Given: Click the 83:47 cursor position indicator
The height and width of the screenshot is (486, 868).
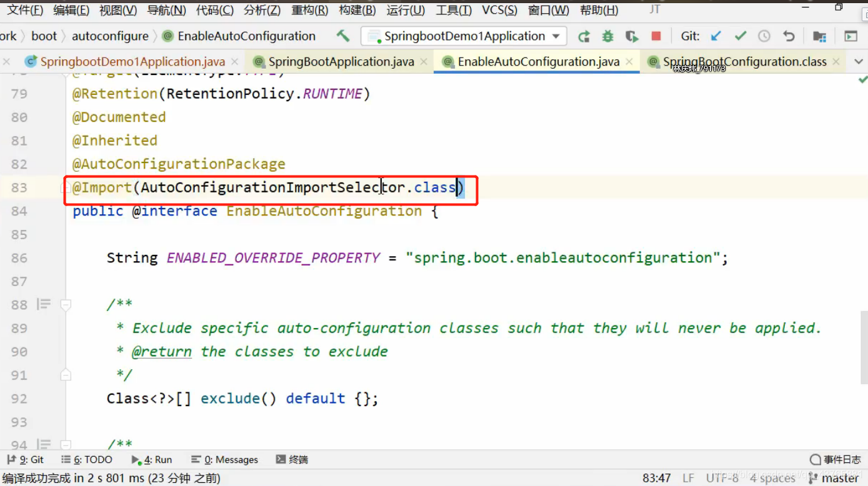Looking at the screenshot, I should pyautogui.click(x=656, y=478).
